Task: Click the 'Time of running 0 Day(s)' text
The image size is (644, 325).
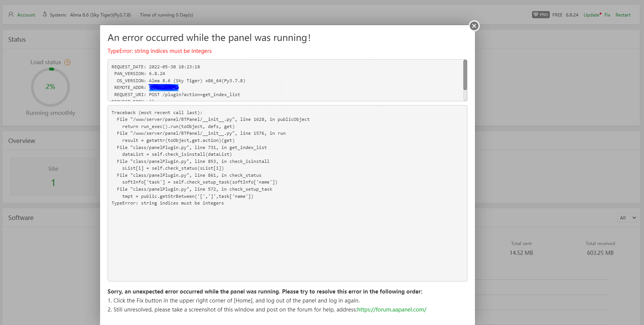Action: (x=166, y=15)
